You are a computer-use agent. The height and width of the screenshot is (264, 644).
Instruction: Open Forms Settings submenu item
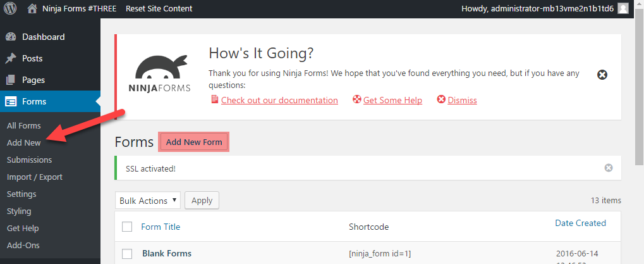[x=21, y=194]
